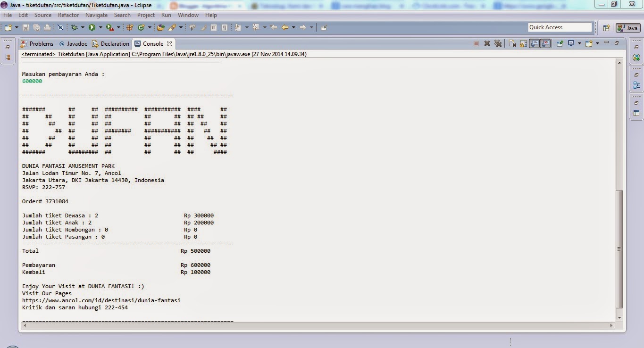644x348 pixels.
Task: Close the Console tab
Action: point(169,44)
